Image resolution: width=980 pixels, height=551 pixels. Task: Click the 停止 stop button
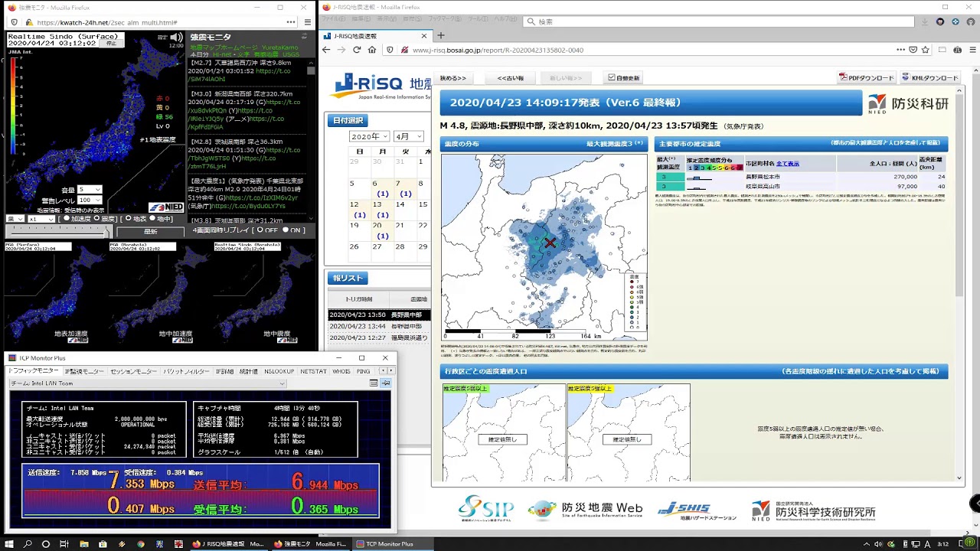(112, 43)
